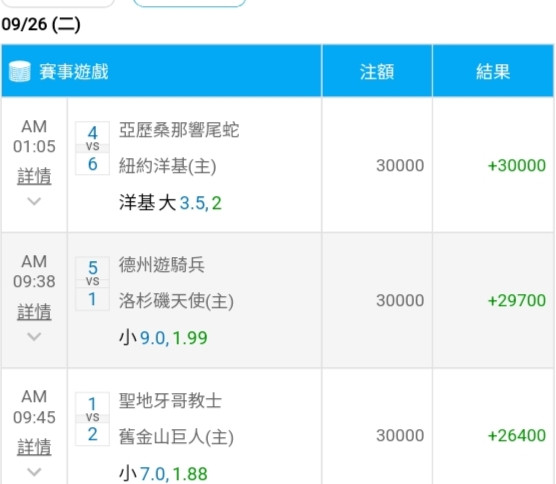This screenshot has height=484, width=556.
Task: Open 詳情 link for 09:45 game
Action: point(34,447)
